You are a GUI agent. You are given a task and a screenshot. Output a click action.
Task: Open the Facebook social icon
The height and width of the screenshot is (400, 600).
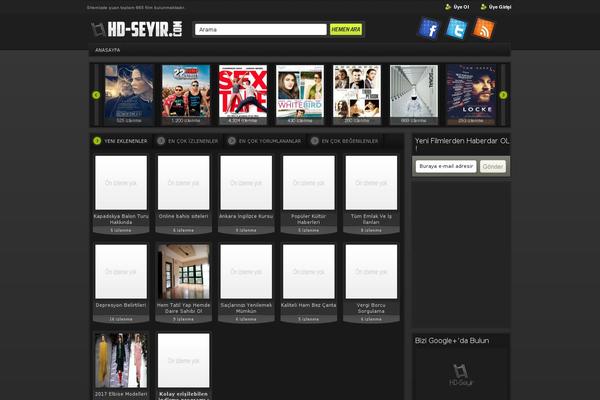click(429, 28)
